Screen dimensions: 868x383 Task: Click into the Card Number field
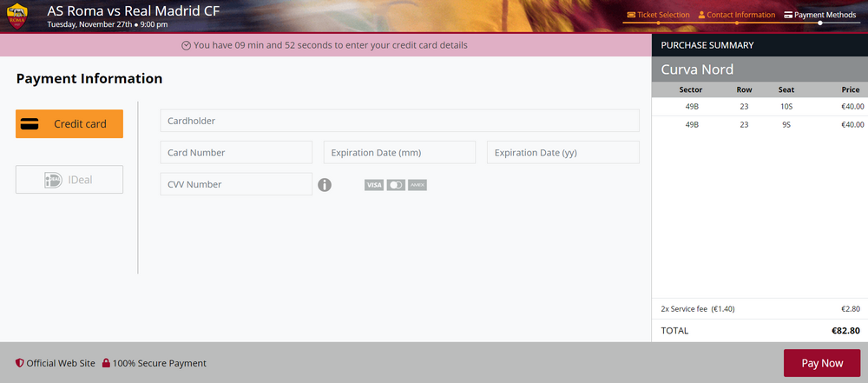236,153
